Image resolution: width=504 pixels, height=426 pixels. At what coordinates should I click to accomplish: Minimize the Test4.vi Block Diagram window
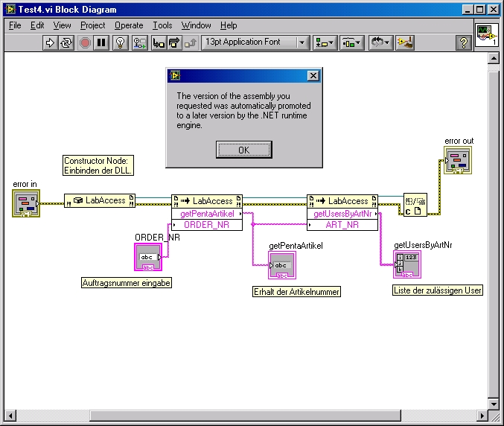pos(468,10)
